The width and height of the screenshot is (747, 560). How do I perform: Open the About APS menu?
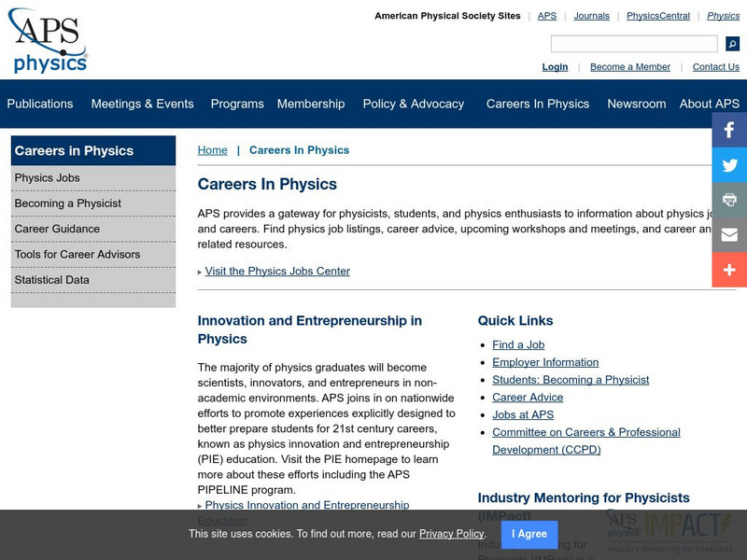pos(708,105)
